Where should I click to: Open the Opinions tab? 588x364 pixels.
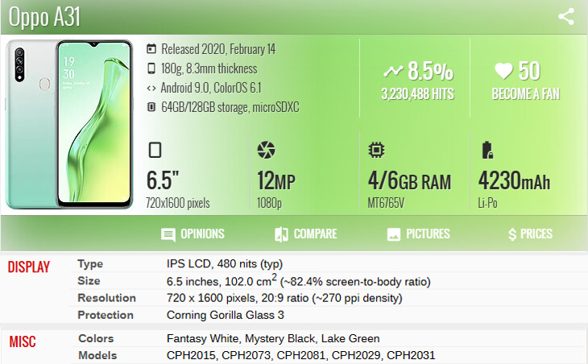tap(201, 234)
